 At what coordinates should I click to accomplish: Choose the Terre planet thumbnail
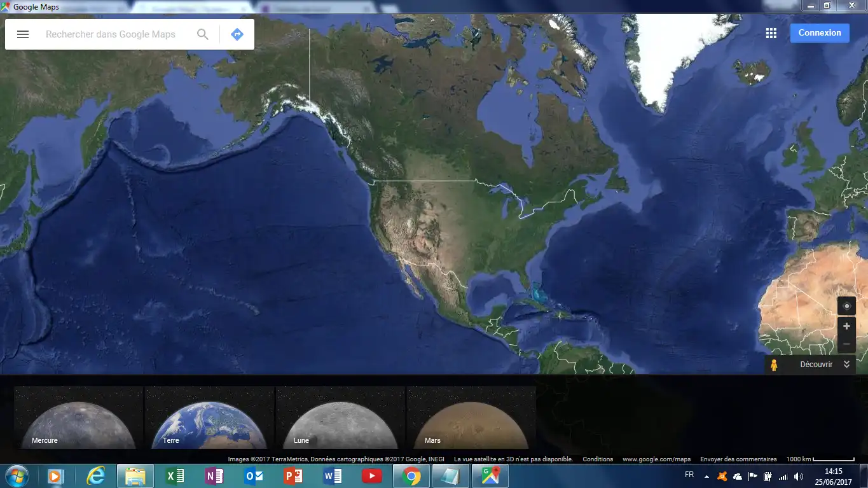[209, 417]
